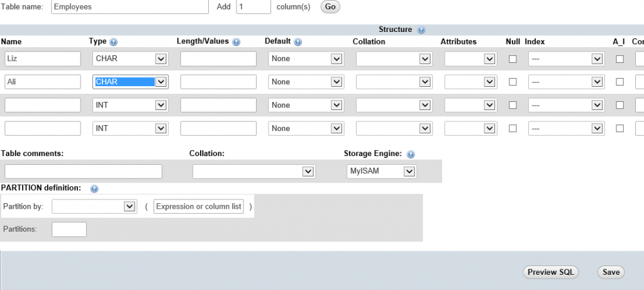This screenshot has width=644, height=290.
Task: Tick the A_I checkbox in the Ali row
Action: [x=619, y=82]
